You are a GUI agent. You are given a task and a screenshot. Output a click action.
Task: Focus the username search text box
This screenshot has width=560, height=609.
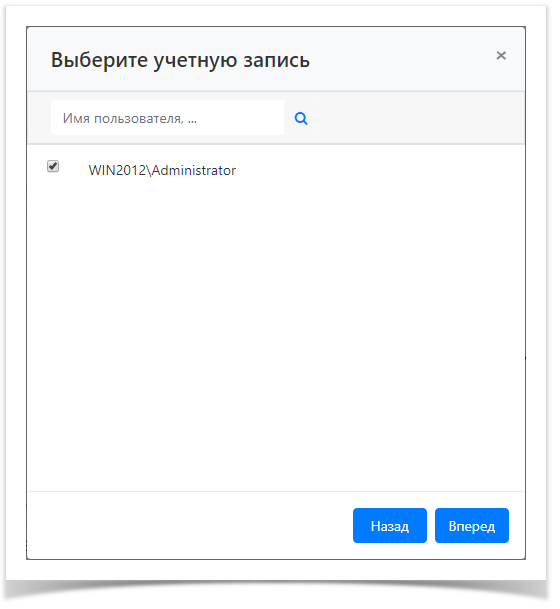(167, 118)
